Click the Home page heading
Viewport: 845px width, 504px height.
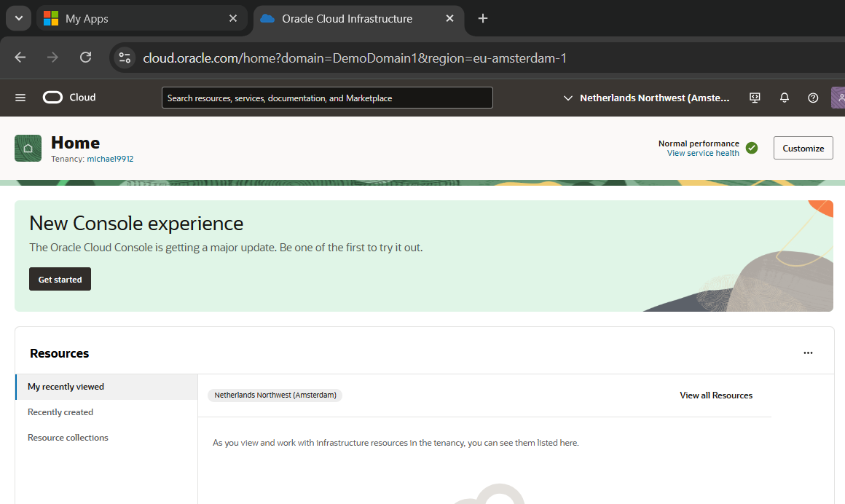coord(76,143)
